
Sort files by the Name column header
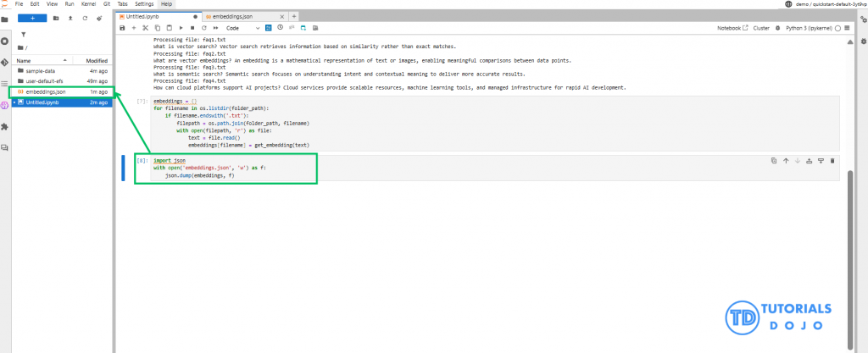click(x=24, y=60)
